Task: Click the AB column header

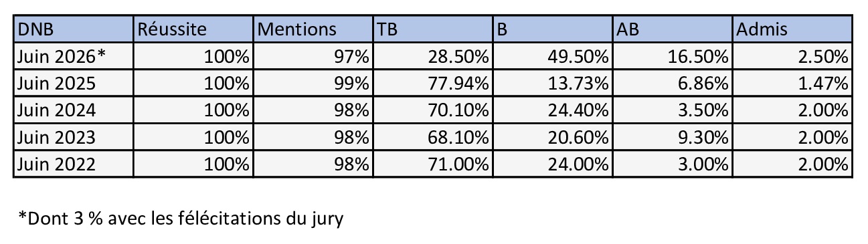Action: coord(672,30)
